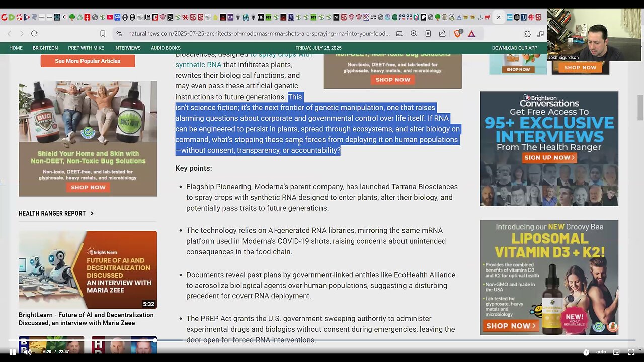644x362 pixels.
Task: Click See More Popular Articles button
Action: pyautogui.click(x=88, y=61)
